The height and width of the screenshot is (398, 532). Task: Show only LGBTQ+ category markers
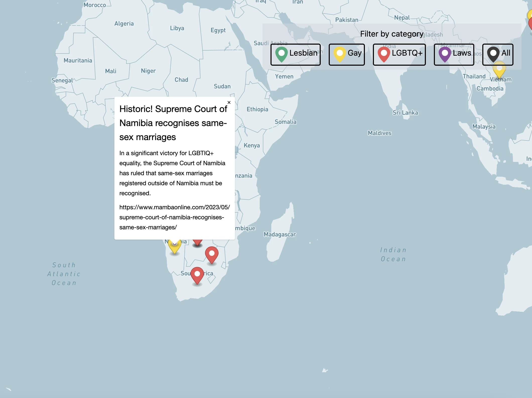(399, 54)
